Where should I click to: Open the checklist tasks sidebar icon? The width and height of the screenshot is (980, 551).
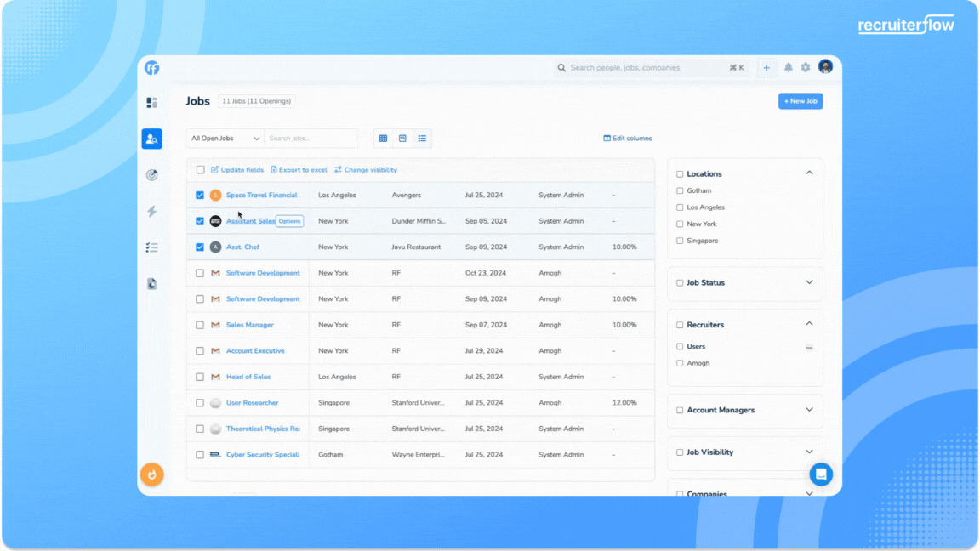(151, 247)
